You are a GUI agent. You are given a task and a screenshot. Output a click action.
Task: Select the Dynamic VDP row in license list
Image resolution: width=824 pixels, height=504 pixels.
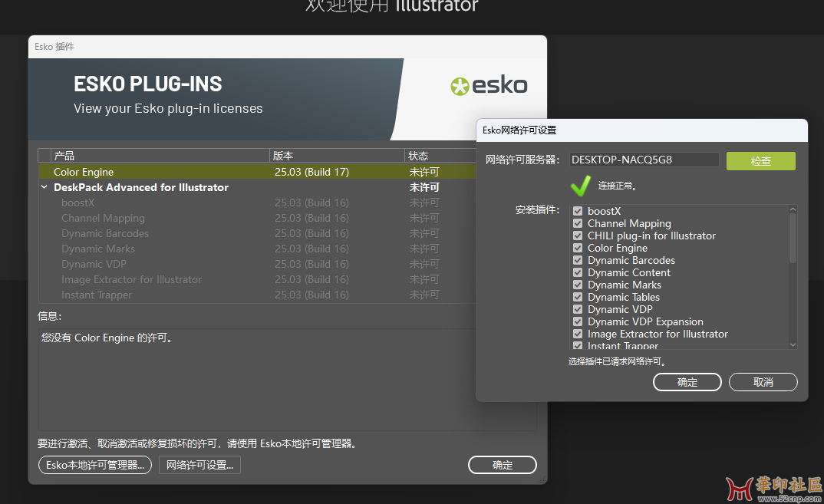point(257,264)
